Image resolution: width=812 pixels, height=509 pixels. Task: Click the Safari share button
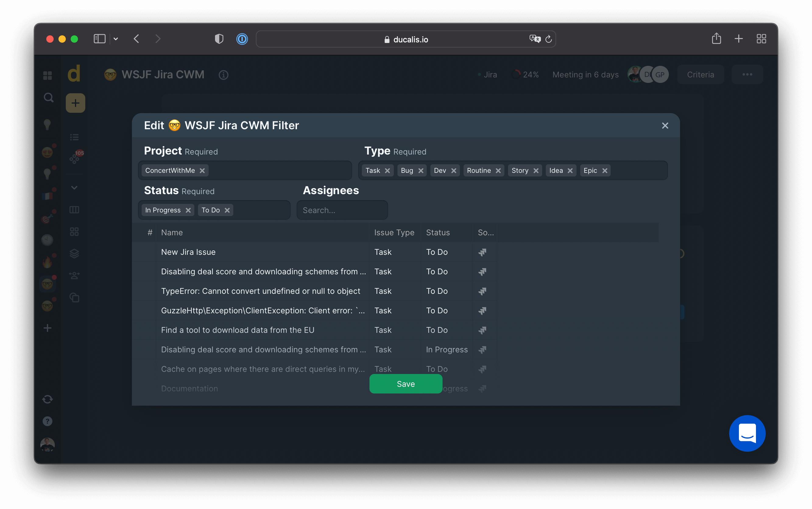coord(716,39)
